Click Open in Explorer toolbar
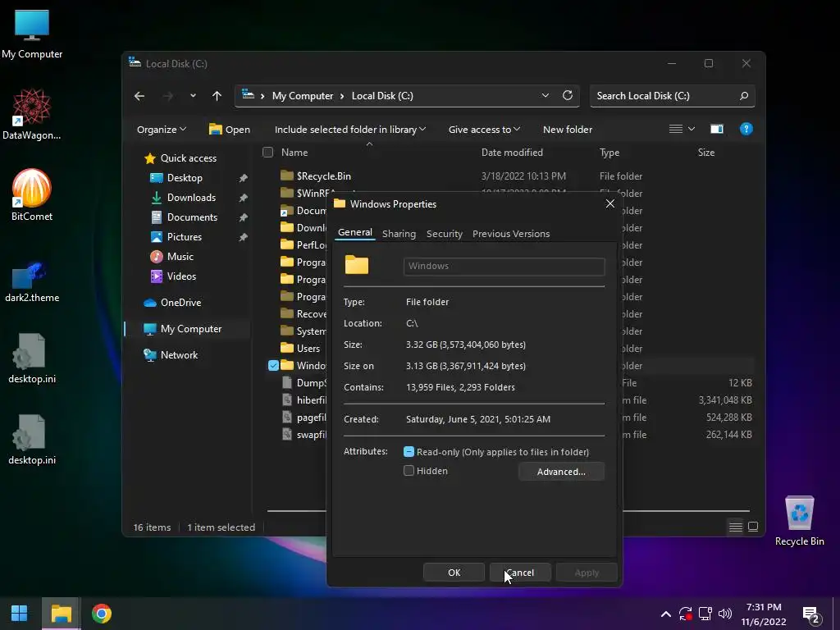This screenshot has width=840, height=630. coord(230,129)
